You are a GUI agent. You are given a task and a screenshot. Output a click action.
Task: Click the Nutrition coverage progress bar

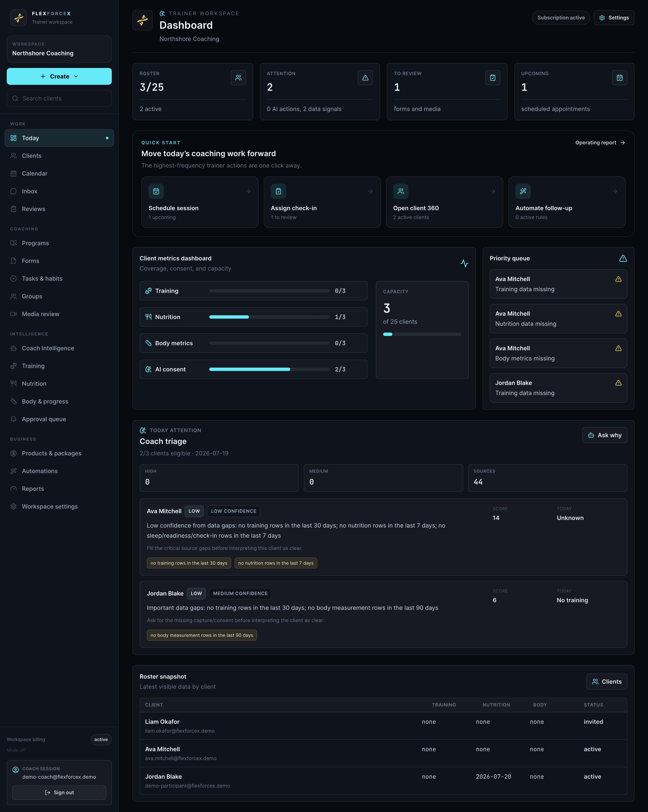pyautogui.click(x=269, y=317)
